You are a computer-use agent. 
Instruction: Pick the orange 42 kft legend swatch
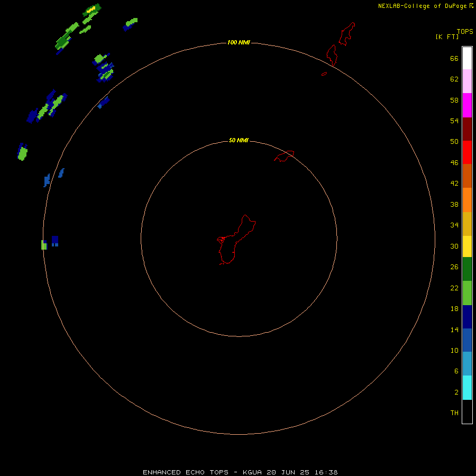(x=467, y=200)
